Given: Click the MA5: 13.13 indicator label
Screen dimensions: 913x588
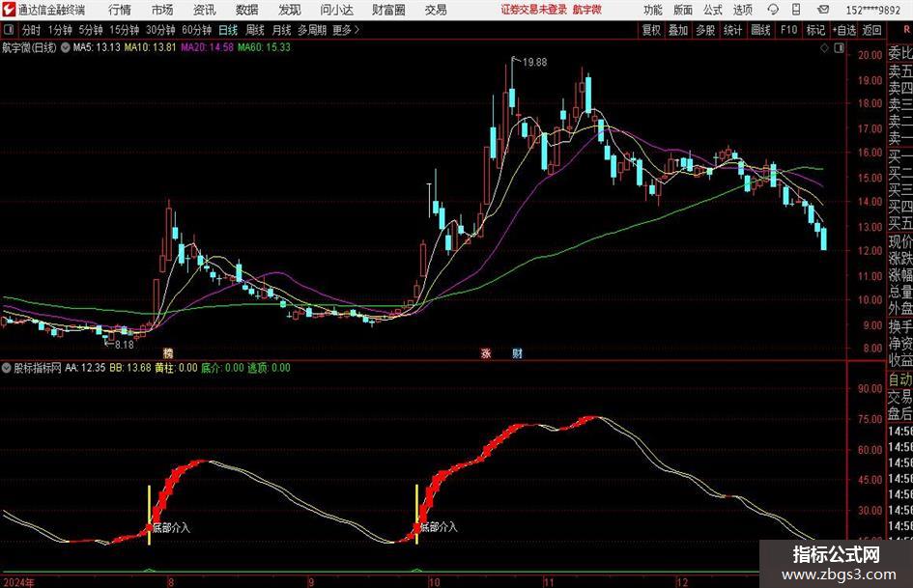Looking at the screenshot, I should (x=97, y=47).
